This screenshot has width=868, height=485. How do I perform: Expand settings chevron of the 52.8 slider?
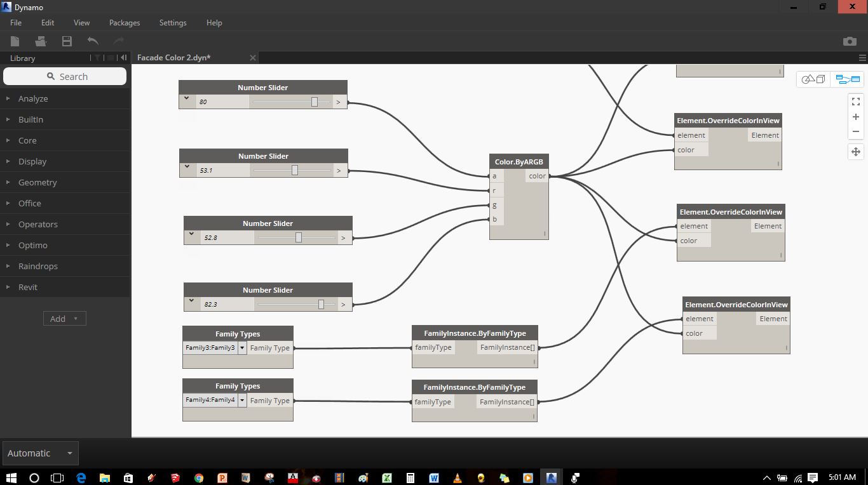191,234
